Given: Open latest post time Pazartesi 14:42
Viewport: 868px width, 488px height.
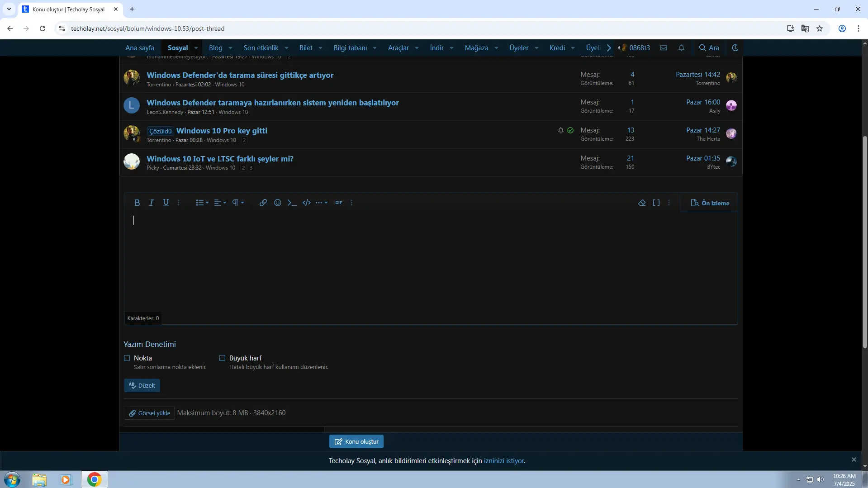Looking at the screenshot, I should (698, 75).
